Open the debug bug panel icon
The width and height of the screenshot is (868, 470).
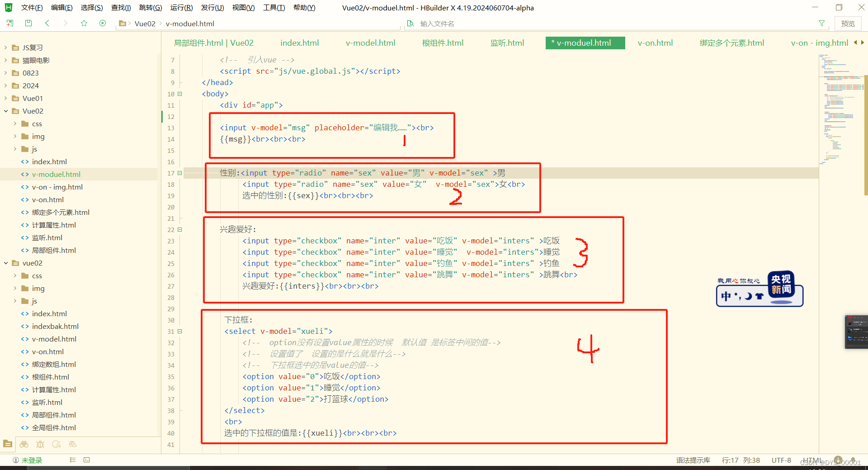[40, 444]
